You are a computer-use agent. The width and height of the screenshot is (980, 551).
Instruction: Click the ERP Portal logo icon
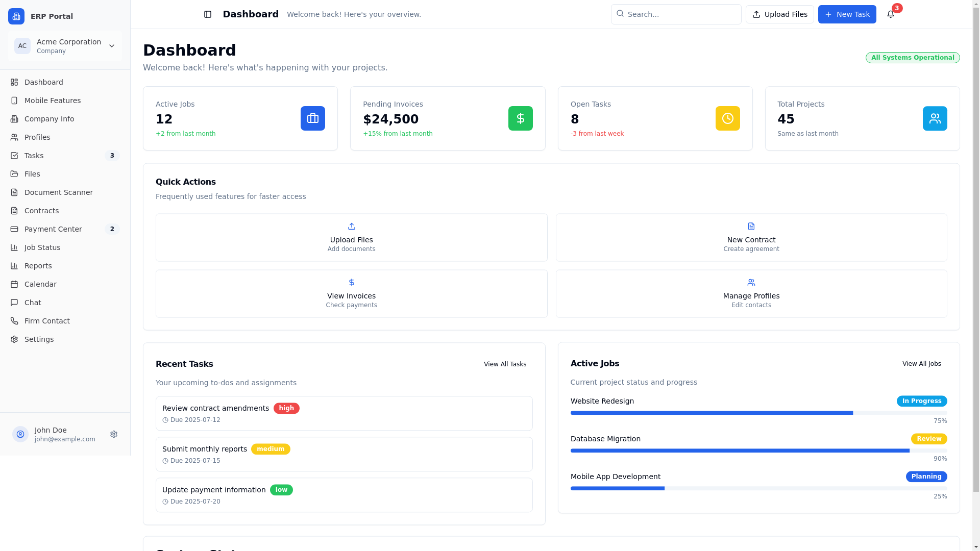click(x=16, y=16)
